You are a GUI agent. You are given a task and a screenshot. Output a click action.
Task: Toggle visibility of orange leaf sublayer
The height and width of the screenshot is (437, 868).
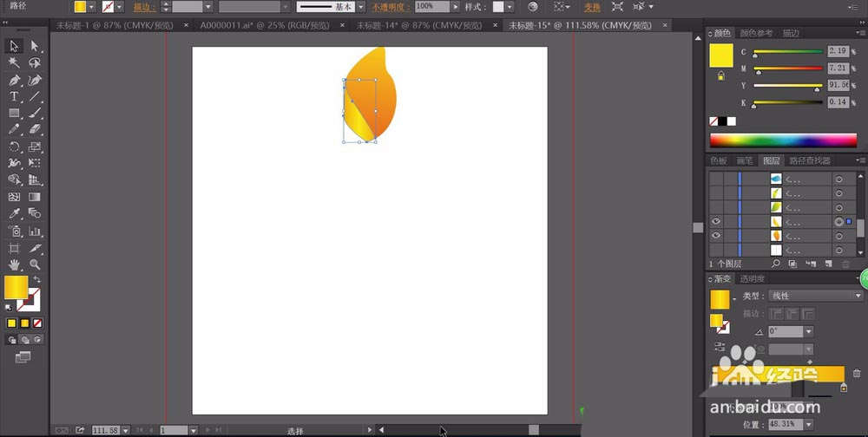tap(716, 235)
